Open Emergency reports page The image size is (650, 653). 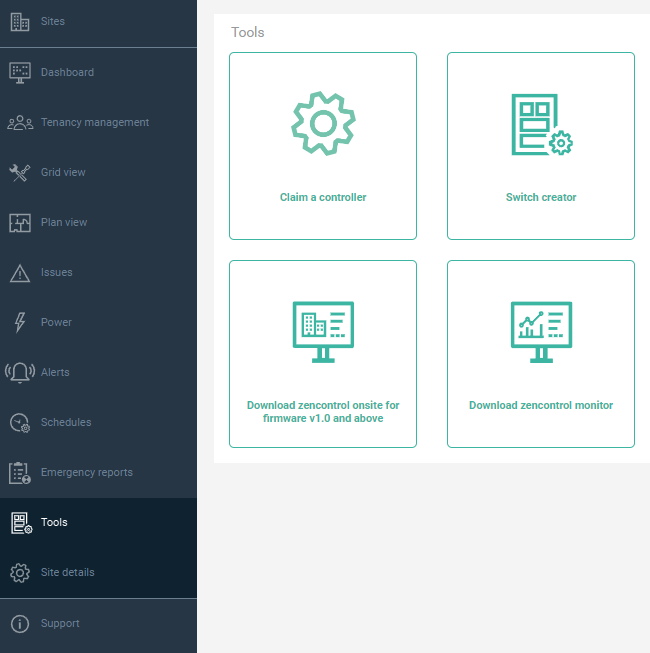[x=98, y=472]
